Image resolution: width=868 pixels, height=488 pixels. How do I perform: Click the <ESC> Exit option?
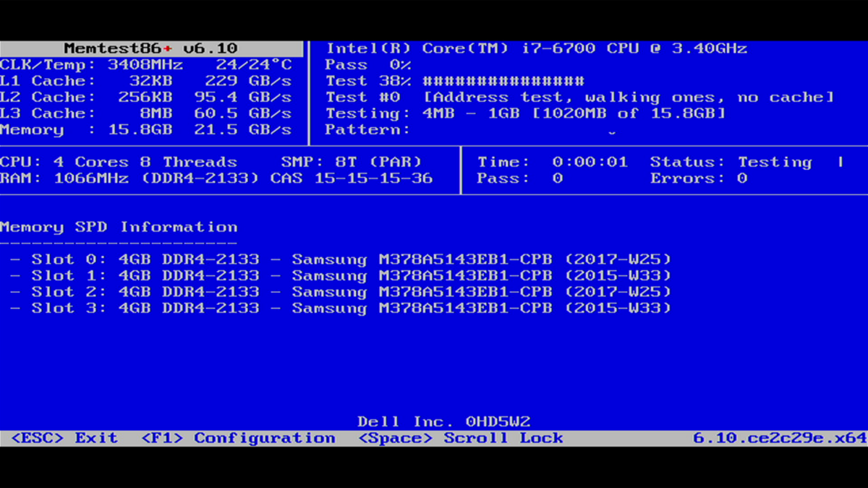coord(64,438)
